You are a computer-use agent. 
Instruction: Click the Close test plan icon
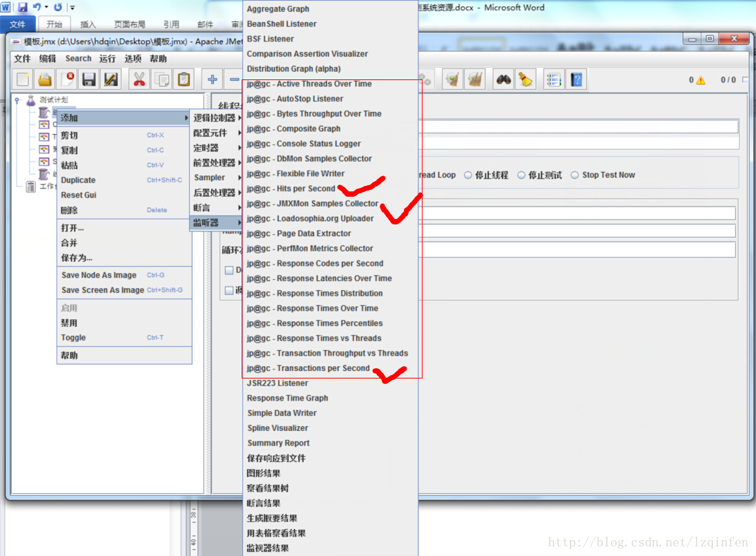pos(67,79)
